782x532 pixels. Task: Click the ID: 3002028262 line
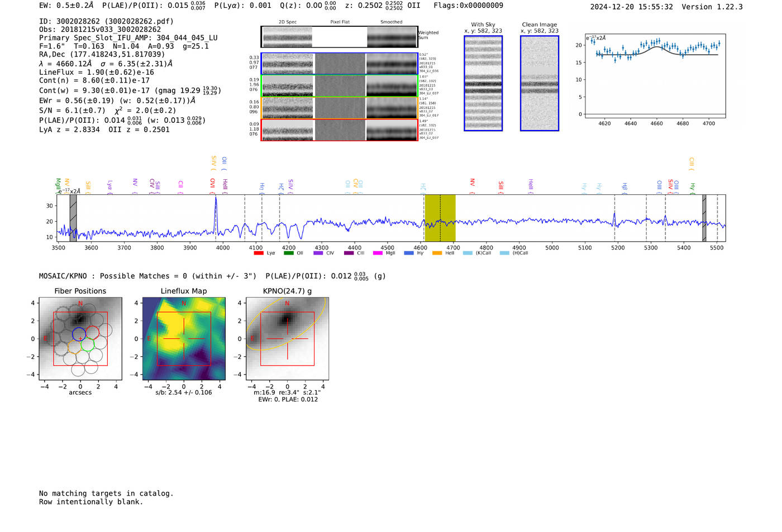(106, 21)
